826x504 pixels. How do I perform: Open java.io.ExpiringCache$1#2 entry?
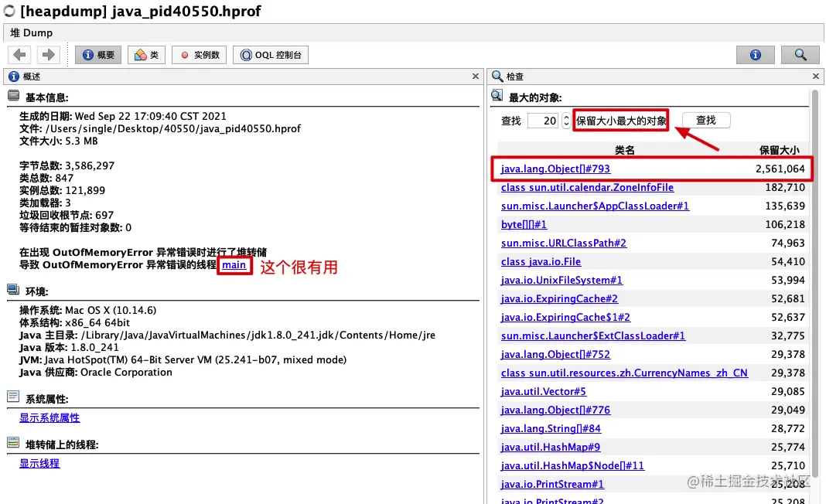click(x=565, y=317)
